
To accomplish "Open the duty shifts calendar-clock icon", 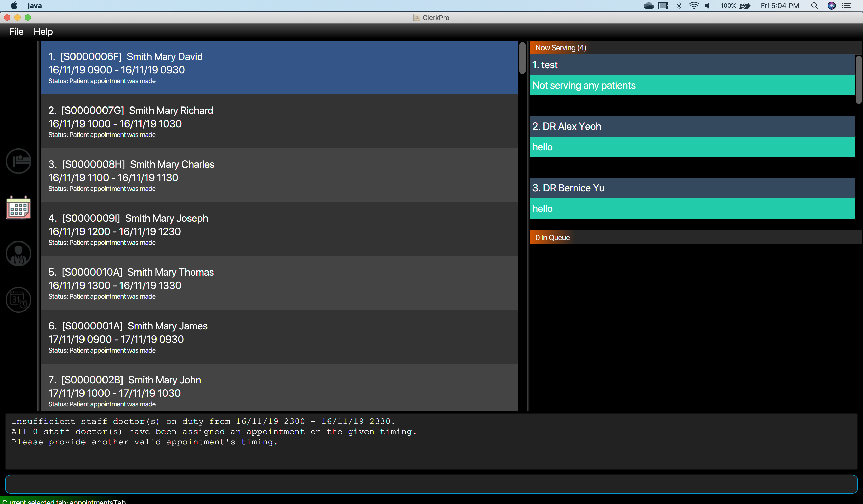I will (x=18, y=300).
